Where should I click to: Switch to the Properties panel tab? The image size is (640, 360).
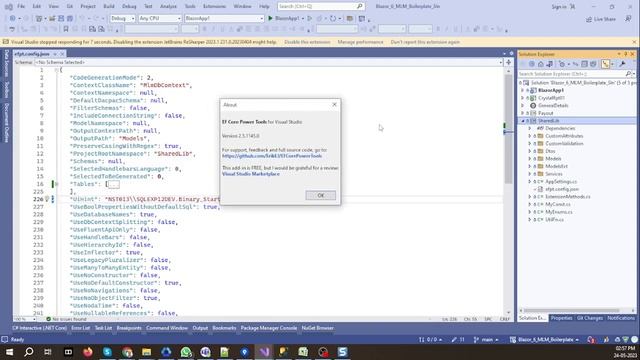(561, 318)
